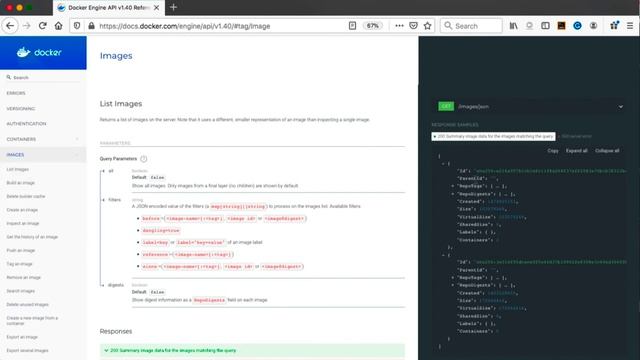This screenshot has width=640, height=360.
Task: Open the page actions three-dot menu
Action: click(x=399, y=26)
